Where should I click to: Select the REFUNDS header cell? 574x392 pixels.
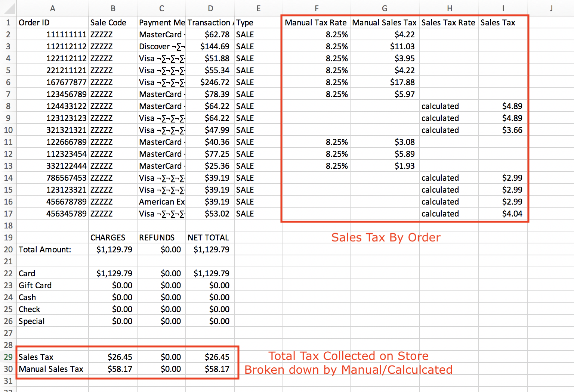coord(161,237)
